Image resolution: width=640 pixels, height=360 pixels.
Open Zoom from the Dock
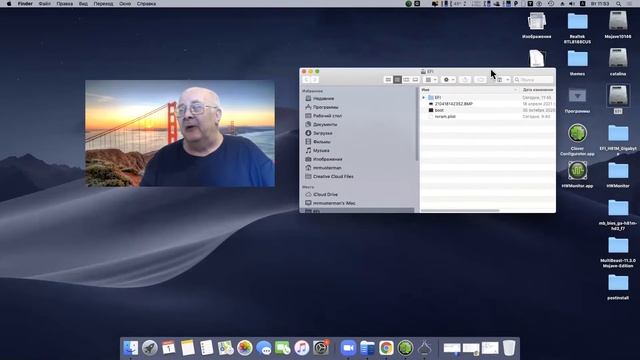348,348
